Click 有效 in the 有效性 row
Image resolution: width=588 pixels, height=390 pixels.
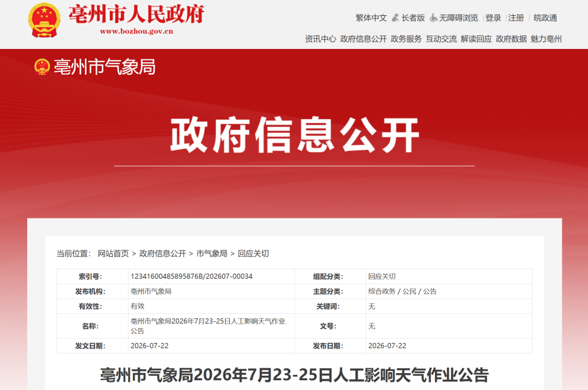[137, 306]
